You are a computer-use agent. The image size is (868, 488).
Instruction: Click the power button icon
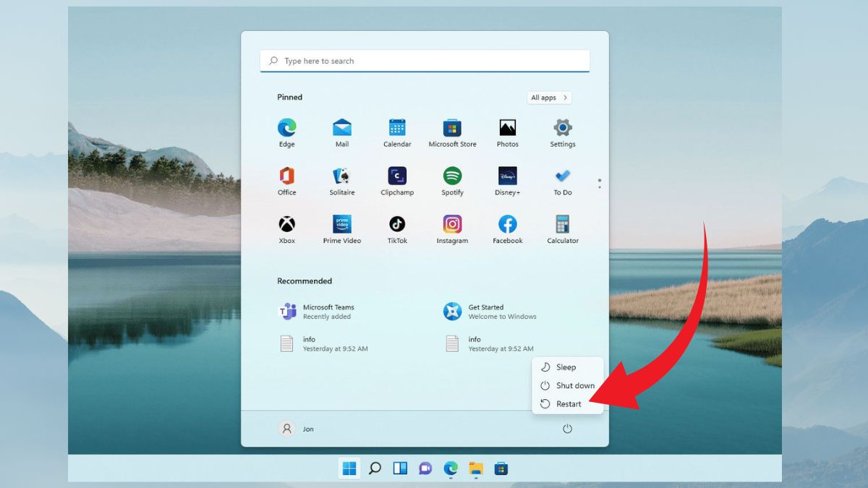pos(567,429)
